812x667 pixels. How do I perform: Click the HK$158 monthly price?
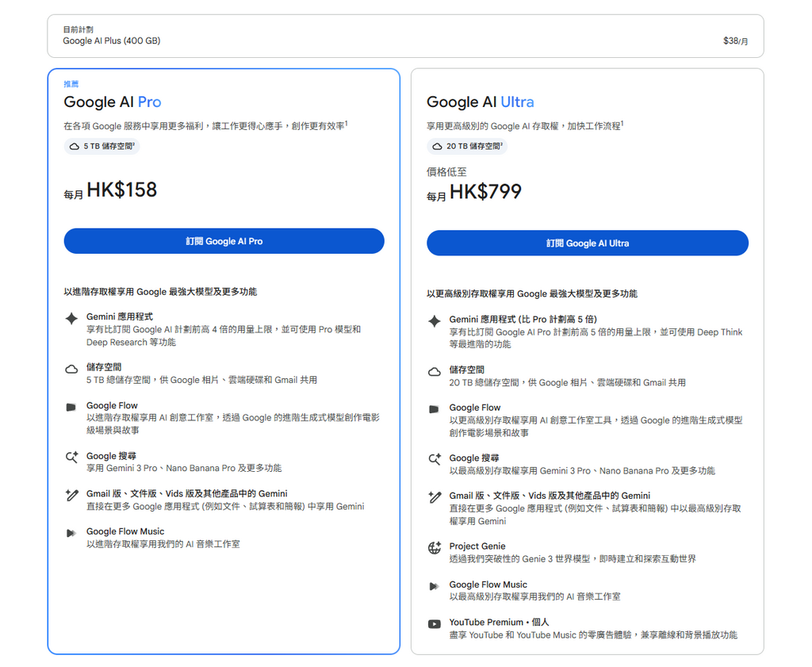tap(121, 190)
